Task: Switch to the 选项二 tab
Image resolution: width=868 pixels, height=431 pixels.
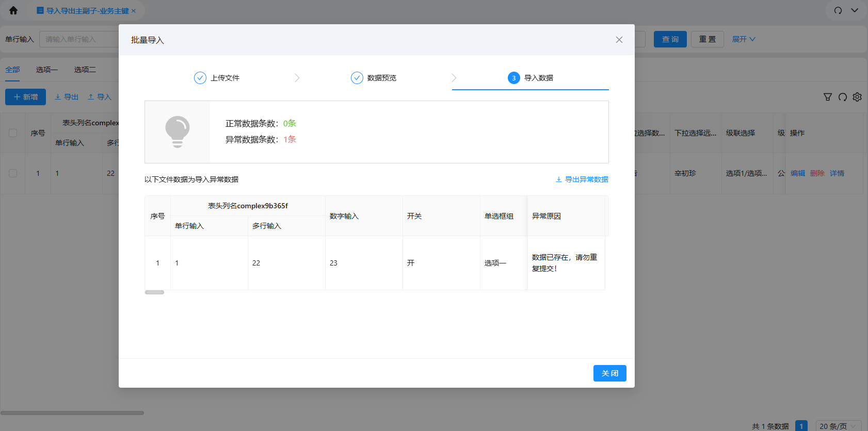Action: pos(85,70)
